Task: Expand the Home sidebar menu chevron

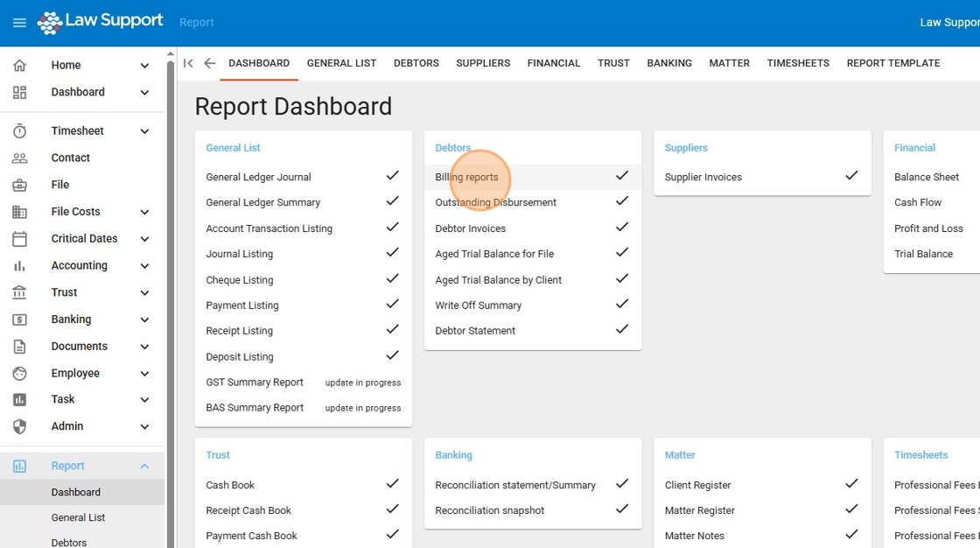Action: [144, 66]
